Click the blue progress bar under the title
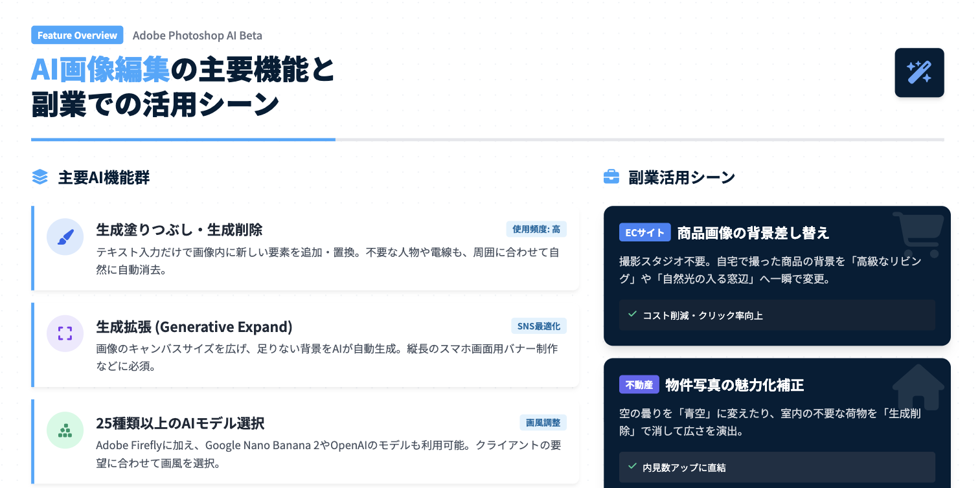980x488 pixels. (183, 139)
